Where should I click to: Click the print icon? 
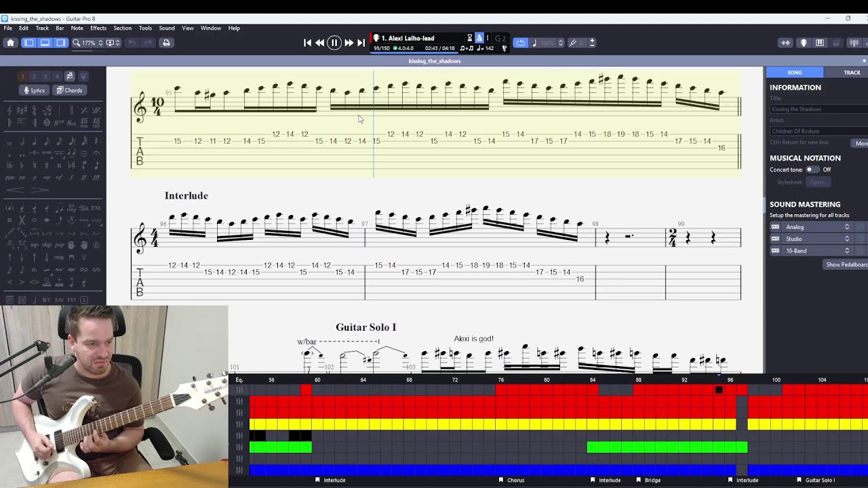click(166, 43)
